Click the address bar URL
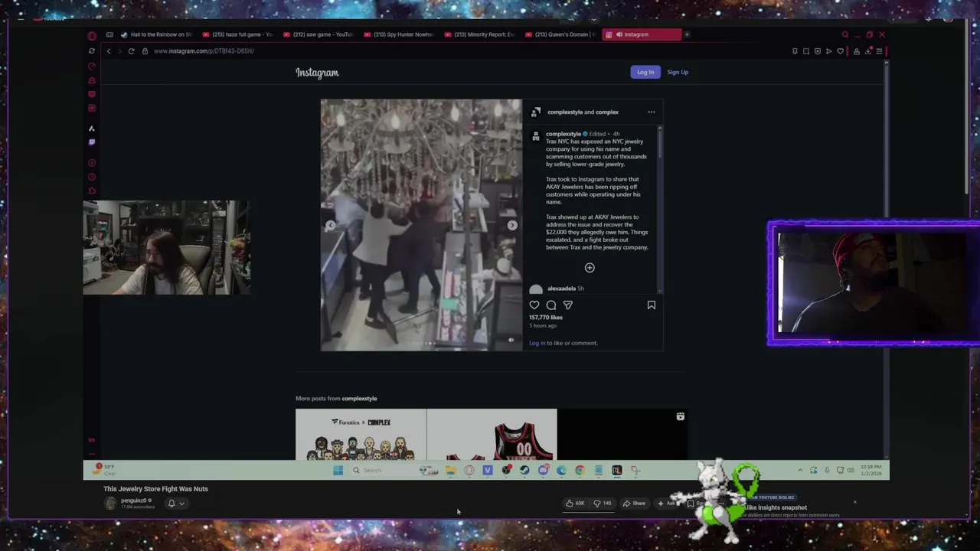 [x=204, y=51]
